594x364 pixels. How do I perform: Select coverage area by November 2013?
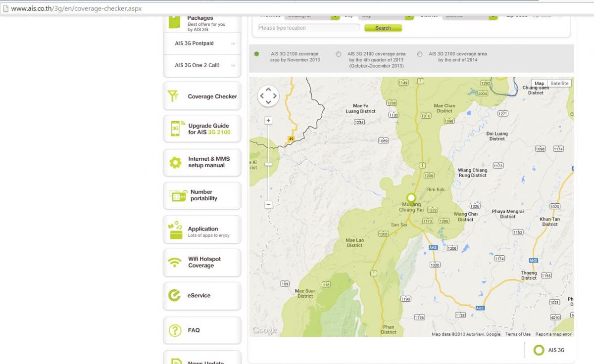point(256,54)
